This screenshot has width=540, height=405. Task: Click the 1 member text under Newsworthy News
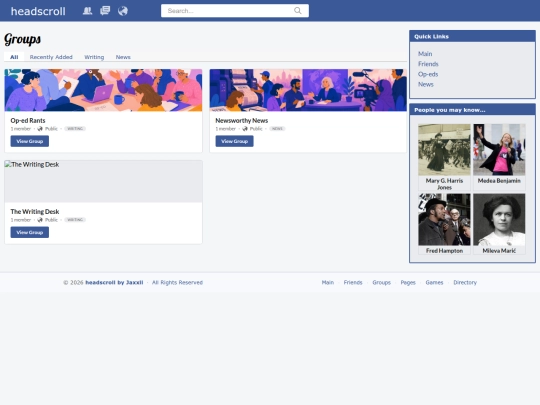click(226, 129)
